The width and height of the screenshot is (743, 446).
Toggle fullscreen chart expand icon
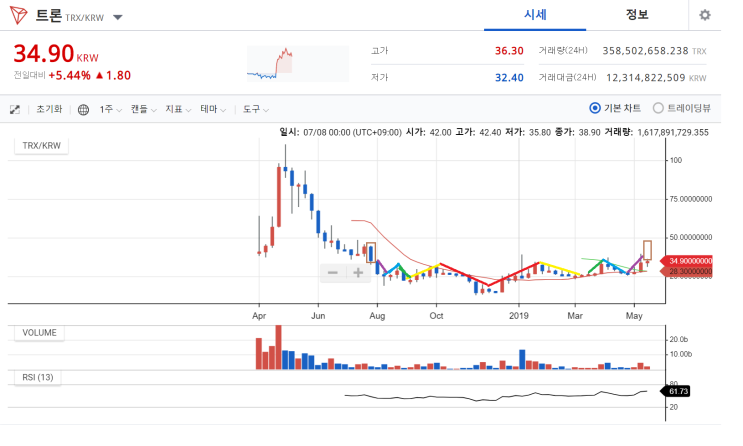pyautogui.click(x=15, y=109)
